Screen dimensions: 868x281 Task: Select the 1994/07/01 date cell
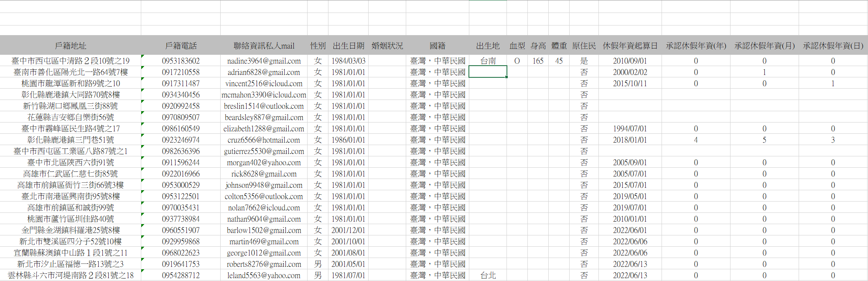(x=630, y=129)
